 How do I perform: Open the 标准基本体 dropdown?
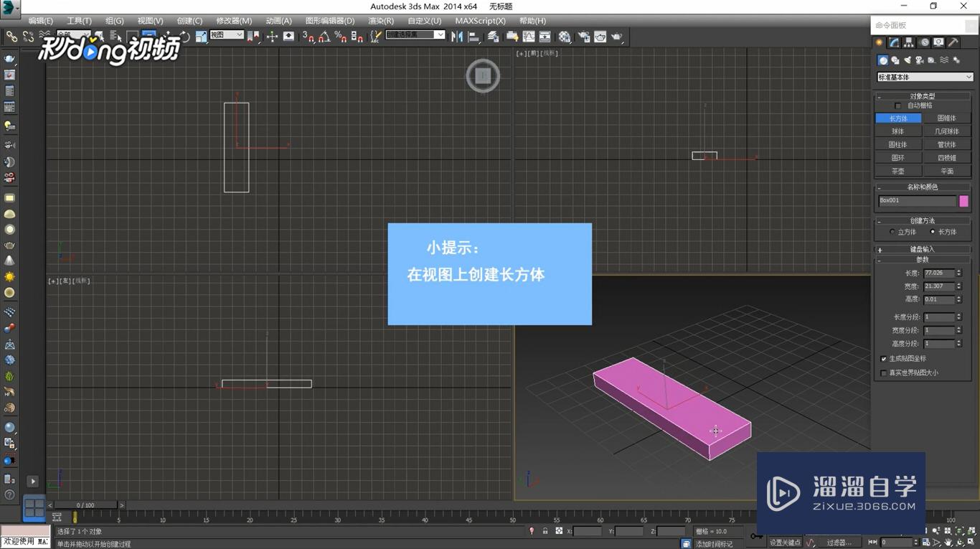924,76
